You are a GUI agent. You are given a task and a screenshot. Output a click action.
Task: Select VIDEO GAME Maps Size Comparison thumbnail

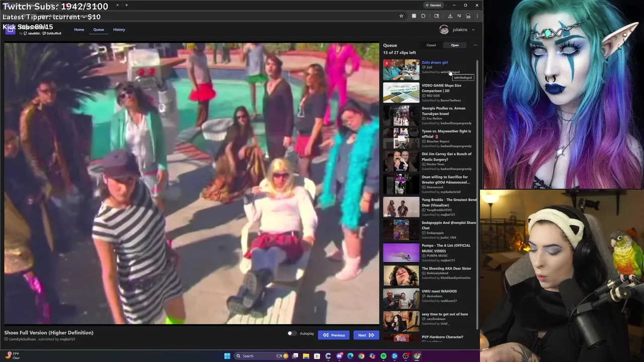(x=401, y=93)
